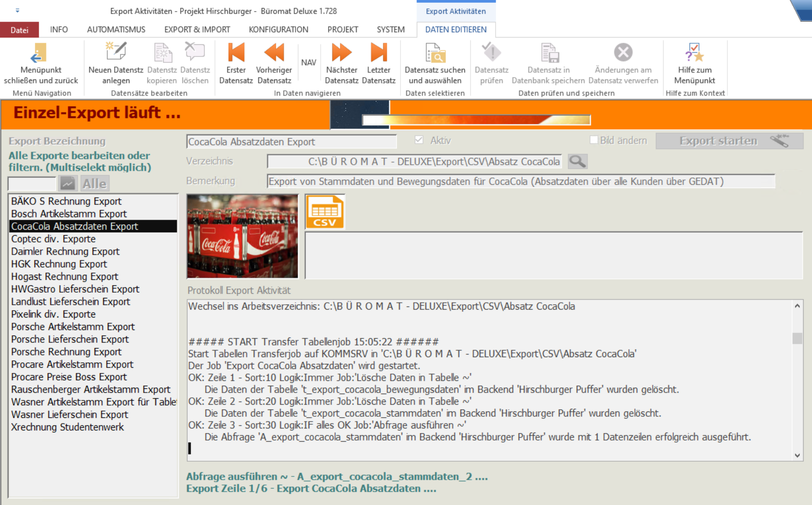The height and width of the screenshot is (505, 812).
Task: Advance to Nächster Datensatz
Action: click(x=341, y=53)
